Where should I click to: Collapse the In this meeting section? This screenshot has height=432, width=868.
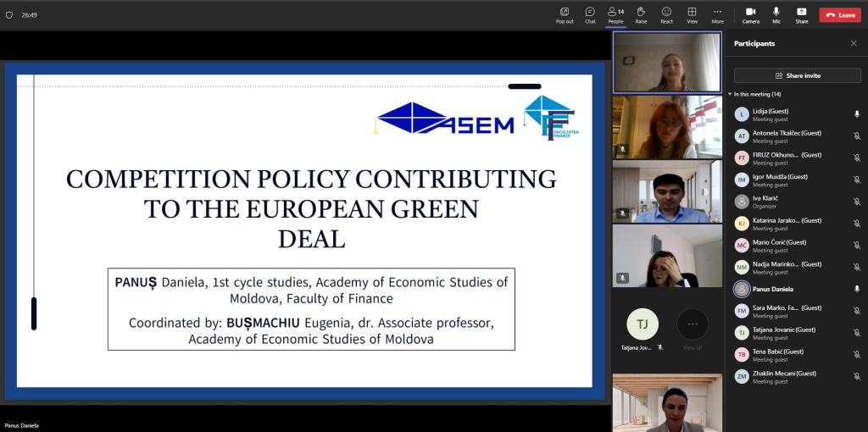click(730, 94)
